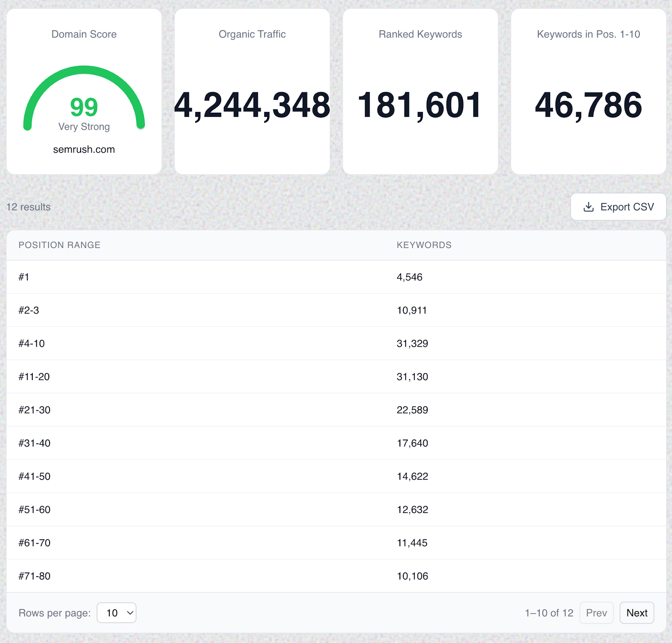This screenshot has height=643, width=672.
Task: Click the pagination count 1–10 of 12
Action: (549, 613)
